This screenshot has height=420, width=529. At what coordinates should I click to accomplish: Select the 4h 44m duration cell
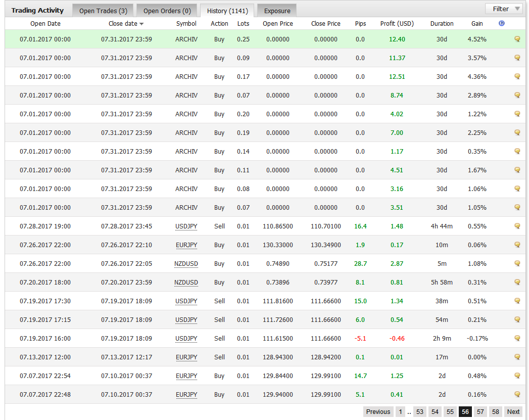pos(442,226)
